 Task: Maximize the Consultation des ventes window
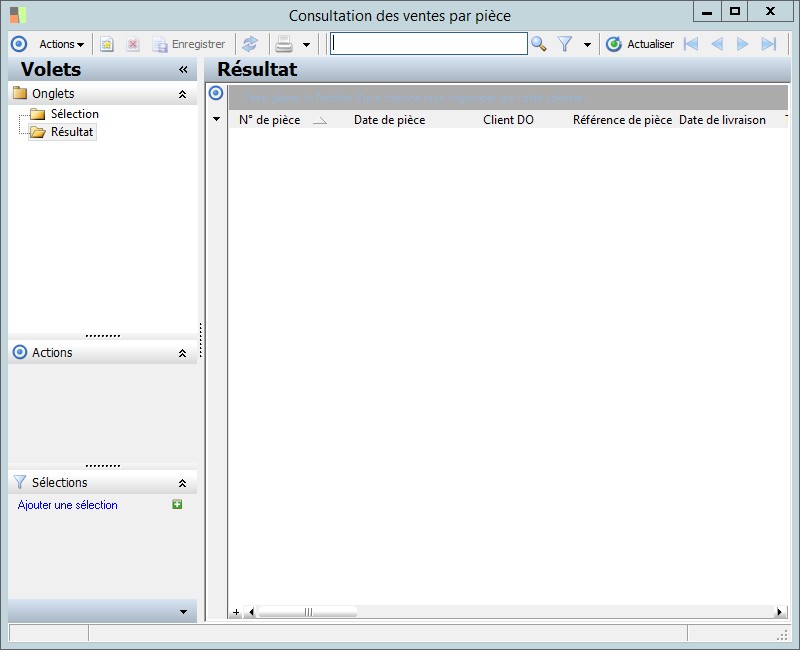coord(735,11)
